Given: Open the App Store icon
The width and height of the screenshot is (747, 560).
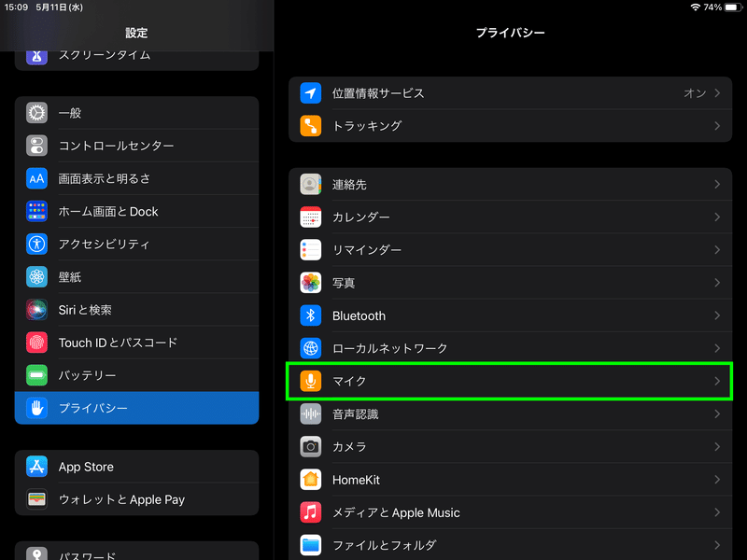Looking at the screenshot, I should pyautogui.click(x=36, y=467).
